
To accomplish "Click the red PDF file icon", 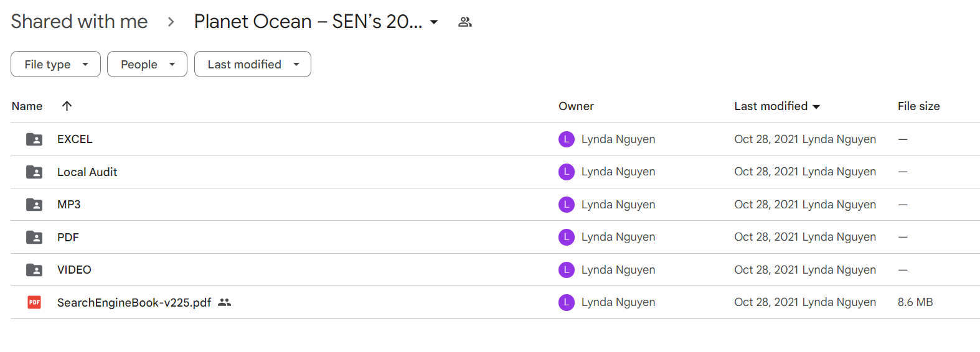I will (x=34, y=302).
